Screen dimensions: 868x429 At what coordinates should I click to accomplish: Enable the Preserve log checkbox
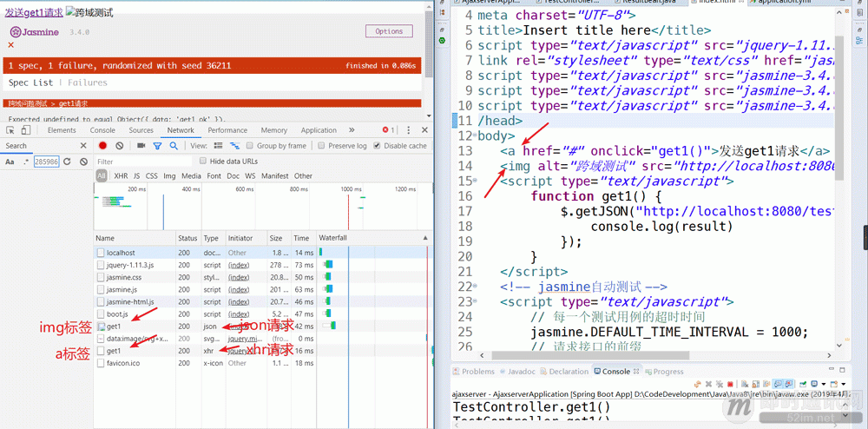(x=321, y=146)
